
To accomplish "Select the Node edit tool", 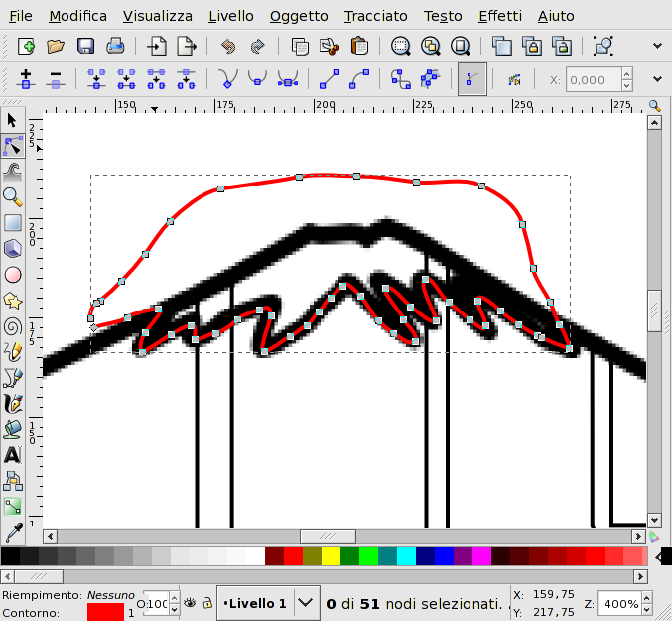I will click(x=13, y=146).
